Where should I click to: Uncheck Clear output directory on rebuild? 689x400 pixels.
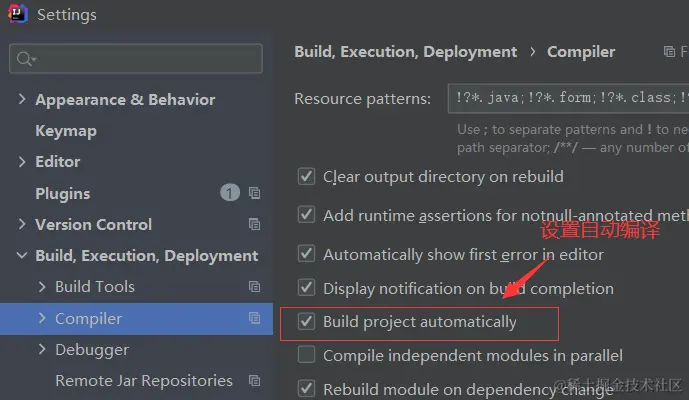[x=307, y=177]
